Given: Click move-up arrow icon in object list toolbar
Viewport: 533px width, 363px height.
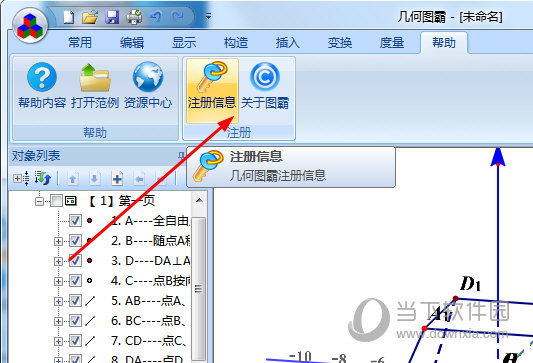Looking at the screenshot, I should pyautogui.click(x=72, y=178).
